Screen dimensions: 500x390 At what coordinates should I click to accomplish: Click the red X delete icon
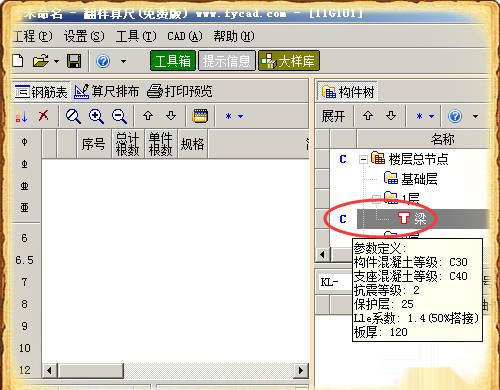43,116
